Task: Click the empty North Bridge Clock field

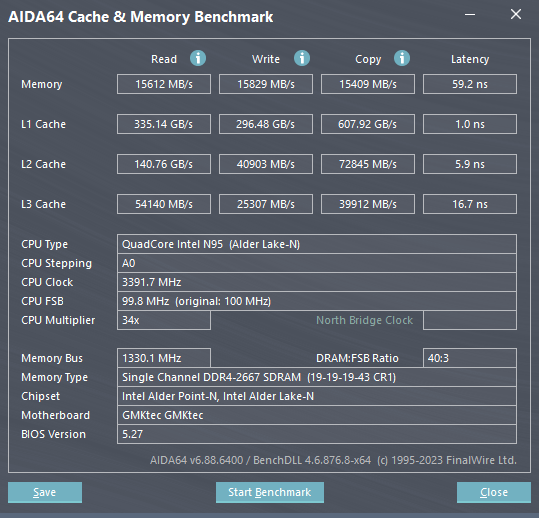Action: pyautogui.click(x=470, y=320)
